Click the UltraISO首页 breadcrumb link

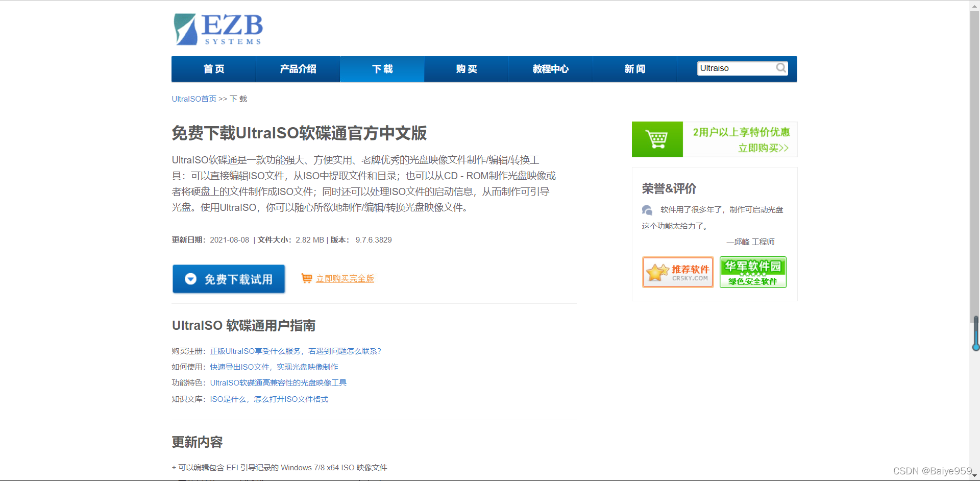194,99
